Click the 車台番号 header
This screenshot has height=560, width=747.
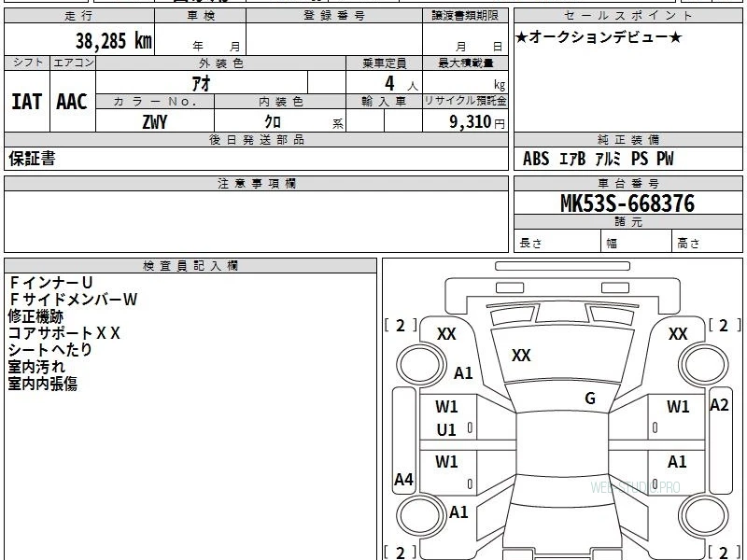627,183
